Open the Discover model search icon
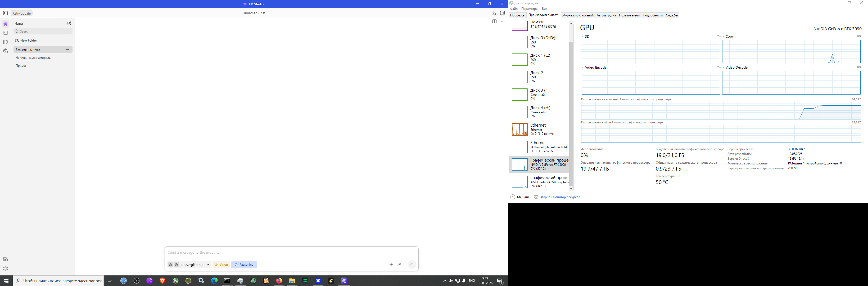The width and height of the screenshot is (868, 286). click(x=5, y=51)
